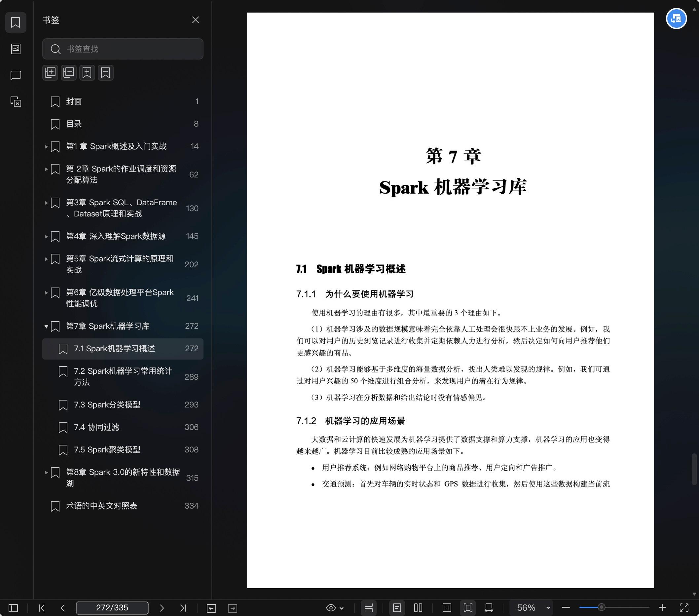Go to the previous page
The width and height of the screenshot is (699, 616).
tap(62, 608)
